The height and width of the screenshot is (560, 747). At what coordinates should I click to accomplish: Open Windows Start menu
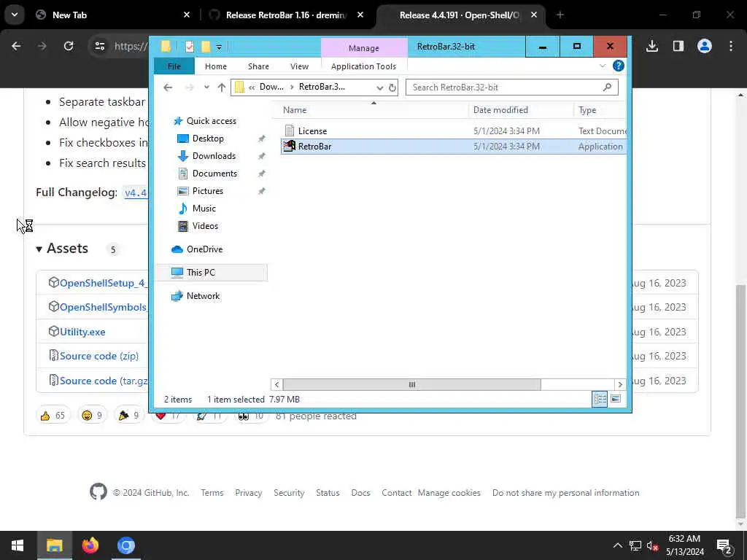click(18, 545)
